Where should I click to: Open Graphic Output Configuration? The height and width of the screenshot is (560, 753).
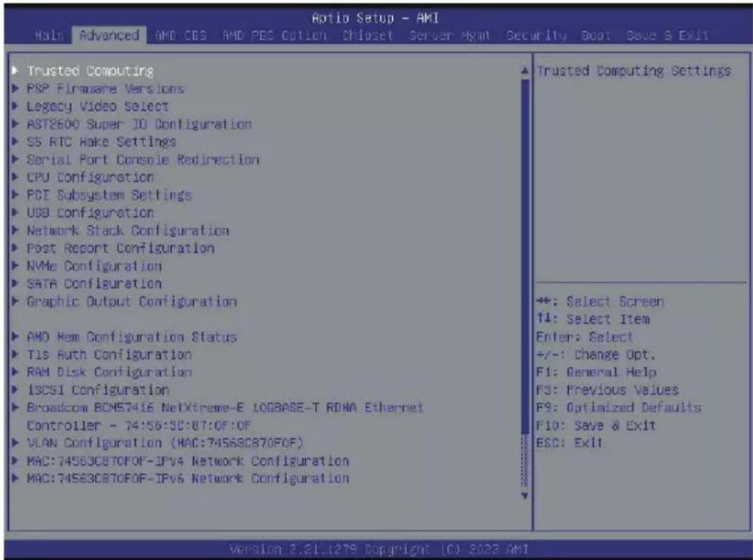pos(132,302)
